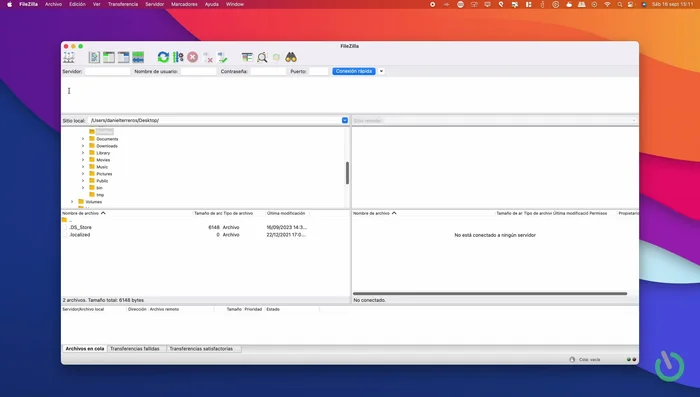Click the local tree vertical scrollbar
The image size is (700, 397).
[x=347, y=173]
